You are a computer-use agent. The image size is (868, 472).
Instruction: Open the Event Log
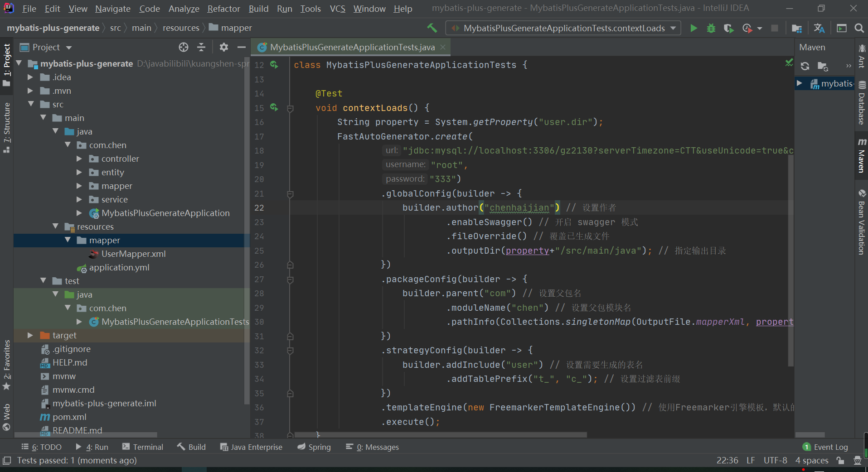pos(825,447)
